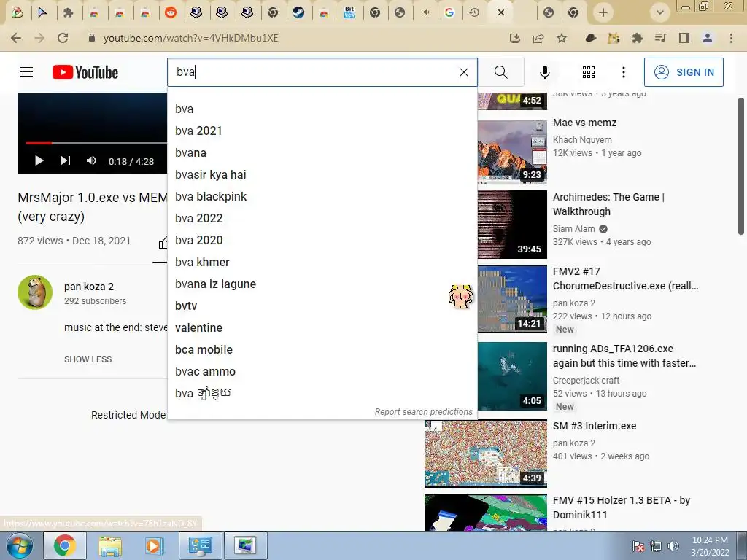Open a new browser tab
747x560 pixels.
click(x=603, y=12)
